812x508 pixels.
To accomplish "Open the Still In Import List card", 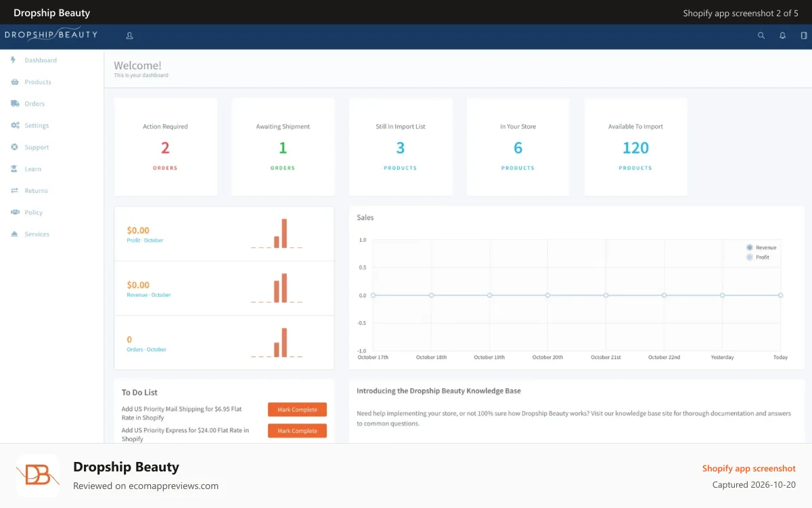I will pyautogui.click(x=401, y=147).
